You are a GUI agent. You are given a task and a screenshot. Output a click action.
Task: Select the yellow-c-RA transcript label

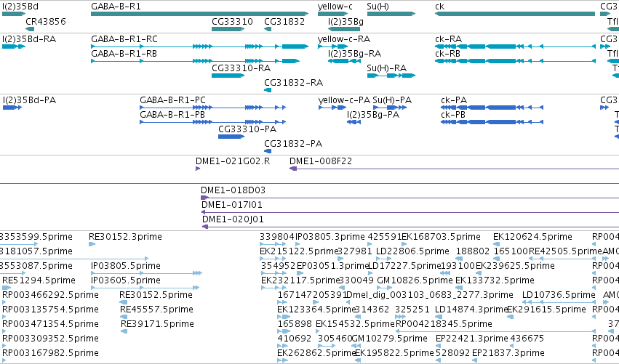tap(343, 39)
